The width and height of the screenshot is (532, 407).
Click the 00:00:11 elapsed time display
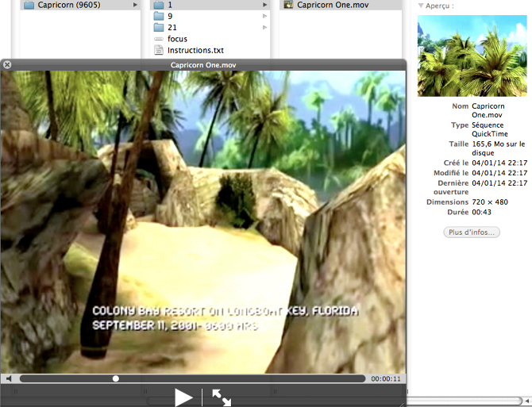(x=386, y=379)
